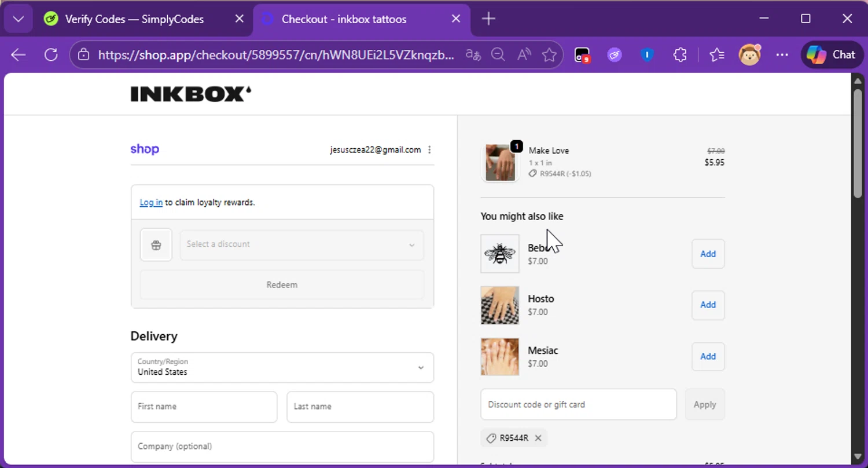Open the Extensions puzzle icon
868x468 pixels.
click(x=680, y=55)
